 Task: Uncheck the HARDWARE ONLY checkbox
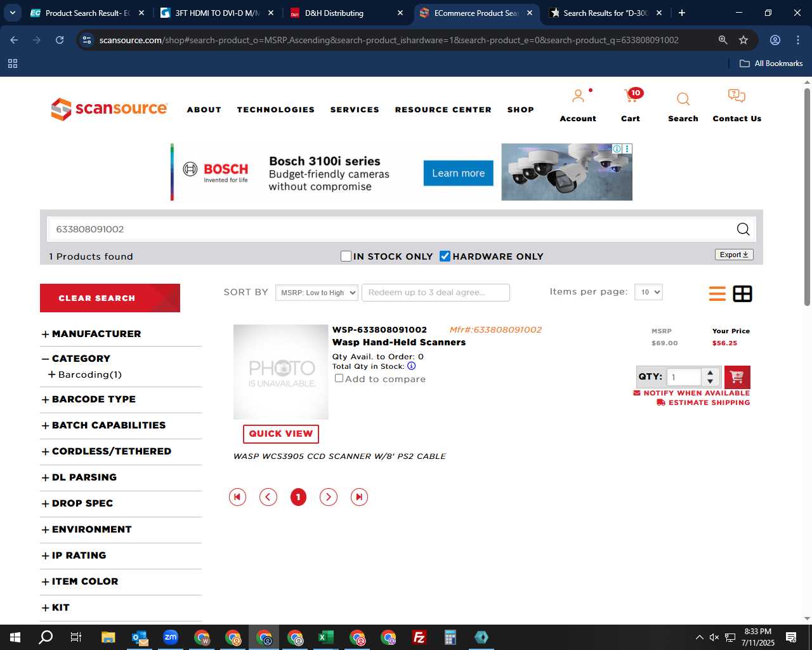(445, 256)
